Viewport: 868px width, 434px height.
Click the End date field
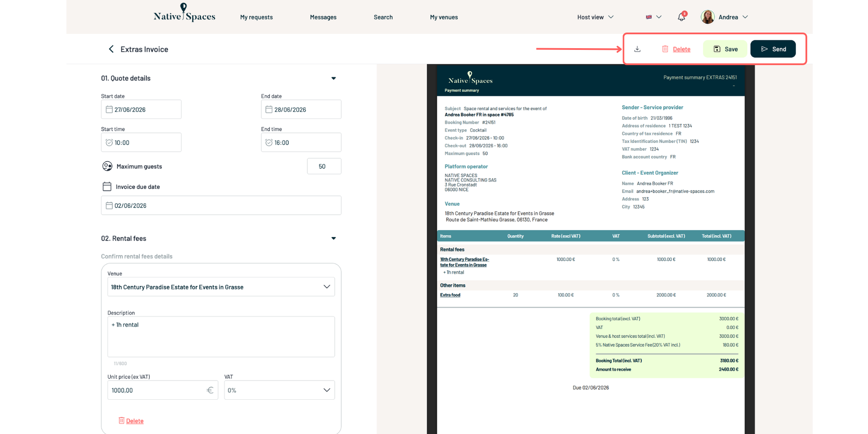tap(301, 109)
